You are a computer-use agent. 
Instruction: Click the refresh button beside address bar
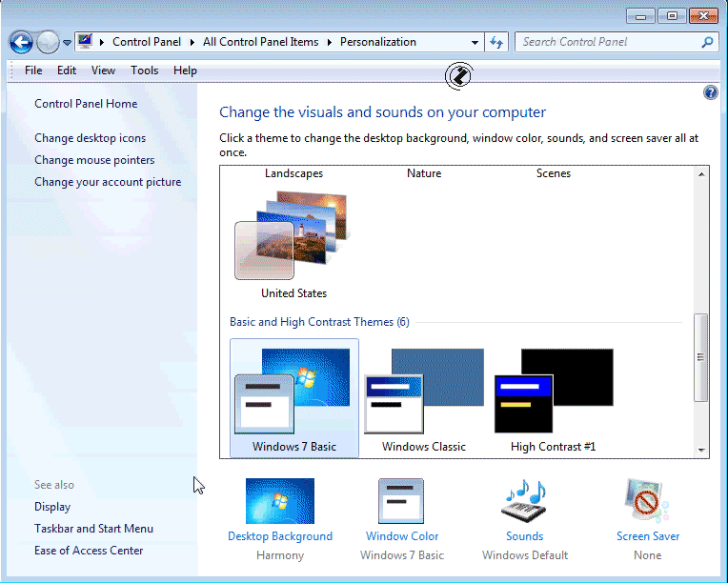[x=496, y=42]
